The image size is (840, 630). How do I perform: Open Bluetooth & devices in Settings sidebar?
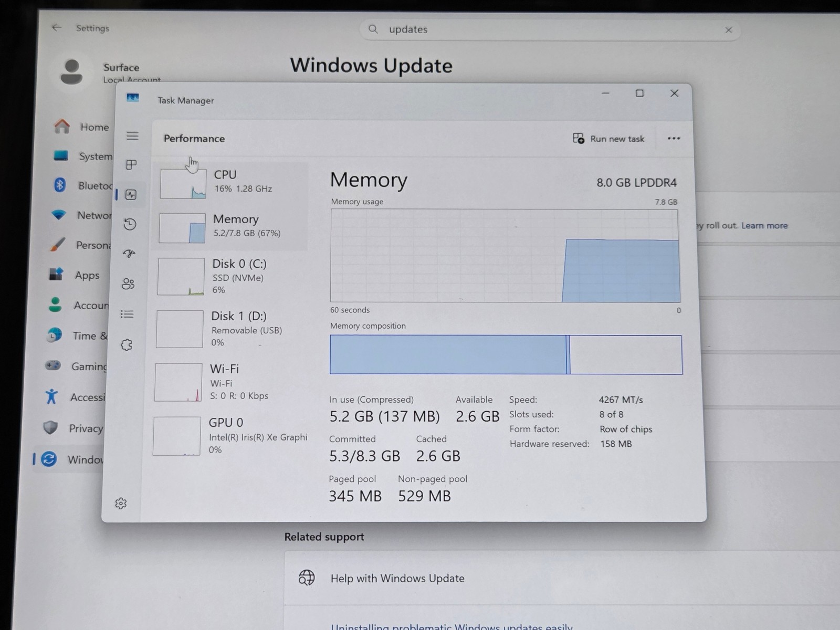pyautogui.click(x=82, y=185)
